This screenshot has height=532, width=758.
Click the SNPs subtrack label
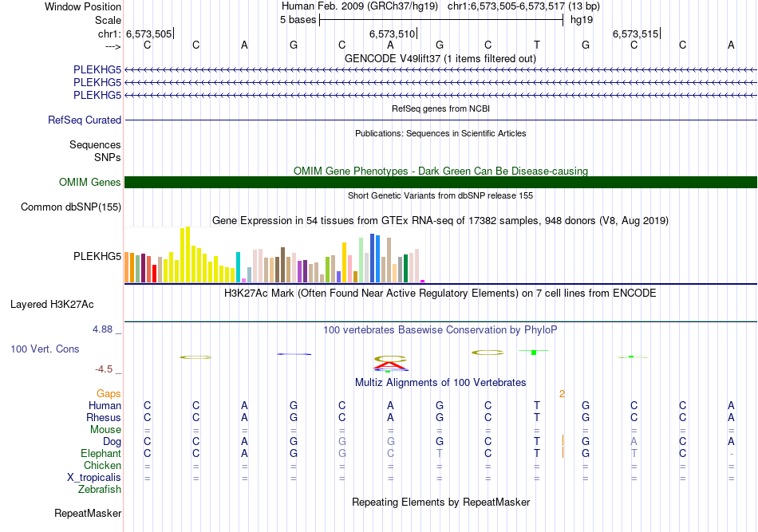point(108,157)
